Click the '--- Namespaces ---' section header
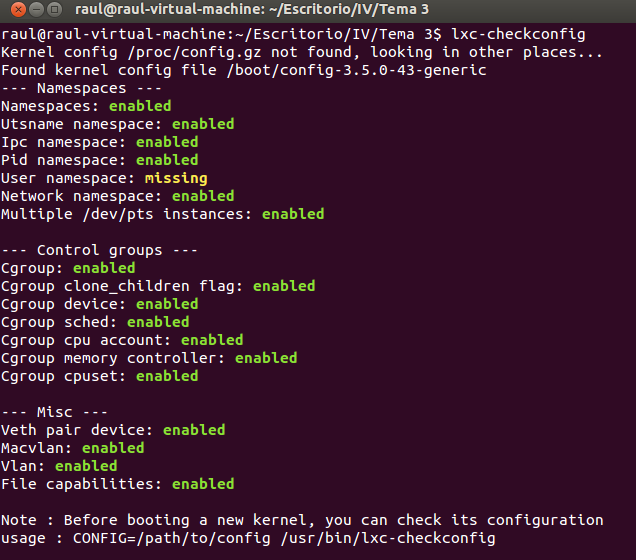Viewport: 636px width, 560px height. pos(81,88)
